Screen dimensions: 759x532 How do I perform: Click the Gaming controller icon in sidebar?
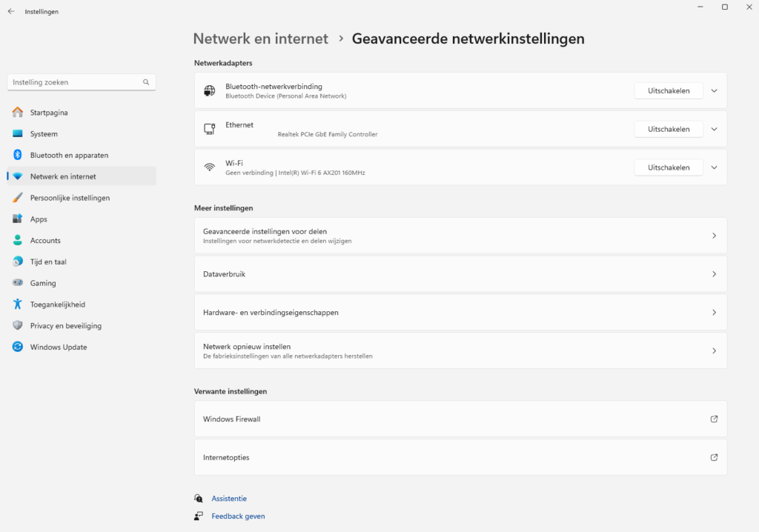(16, 282)
